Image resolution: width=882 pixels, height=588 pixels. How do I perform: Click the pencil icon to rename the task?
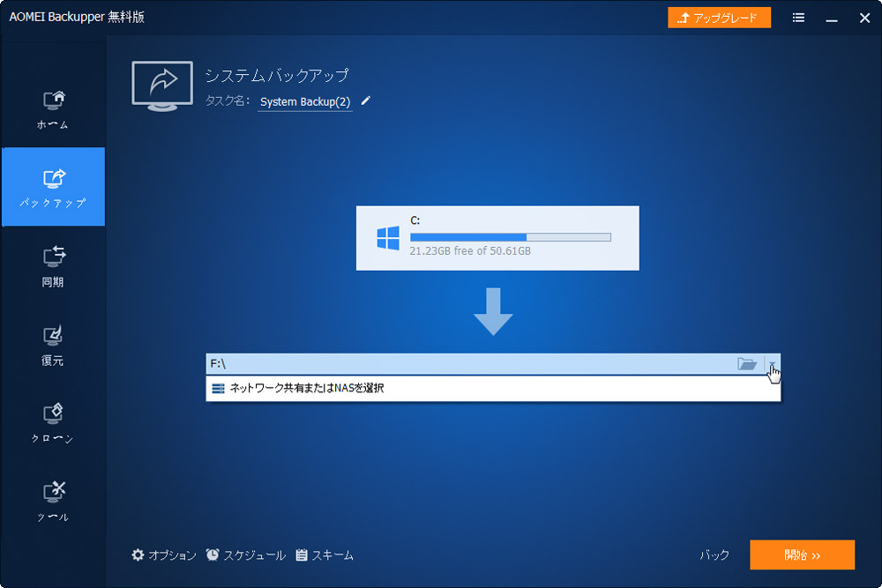pos(365,100)
